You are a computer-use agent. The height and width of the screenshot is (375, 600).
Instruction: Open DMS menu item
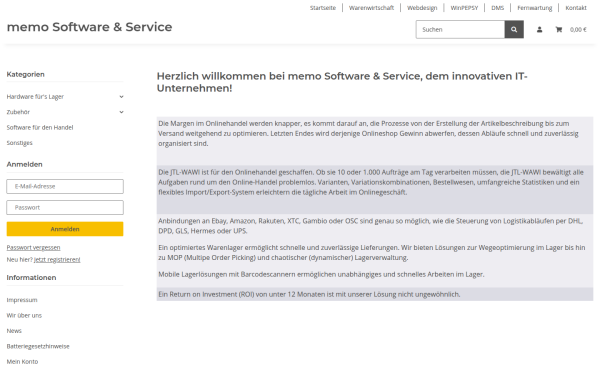click(x=497, y=8)
